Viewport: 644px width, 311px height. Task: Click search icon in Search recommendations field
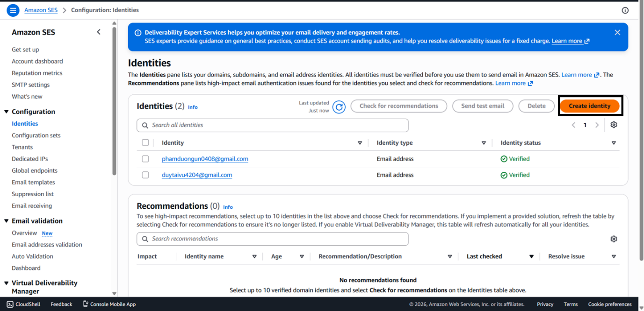tap(145, 239)
